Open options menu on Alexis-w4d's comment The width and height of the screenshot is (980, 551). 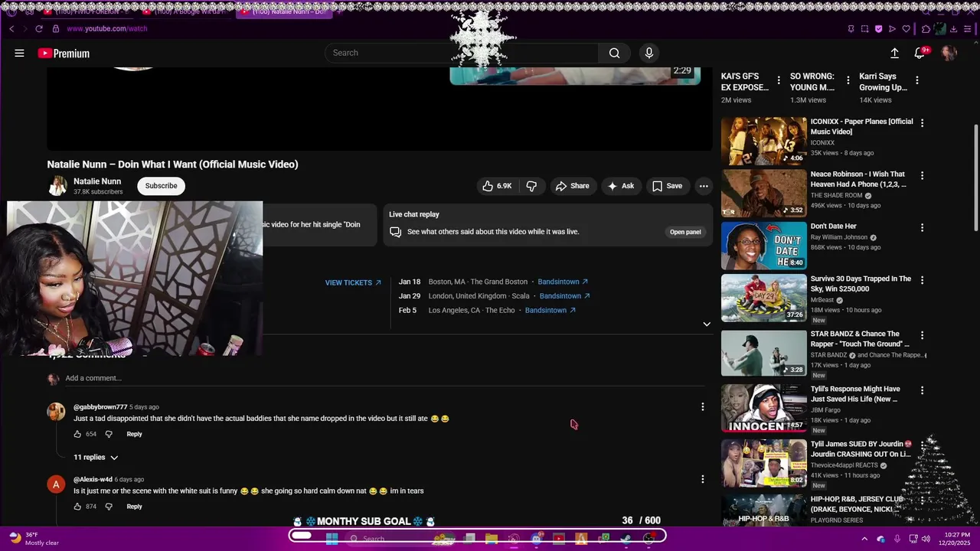[x=702, y=480]
